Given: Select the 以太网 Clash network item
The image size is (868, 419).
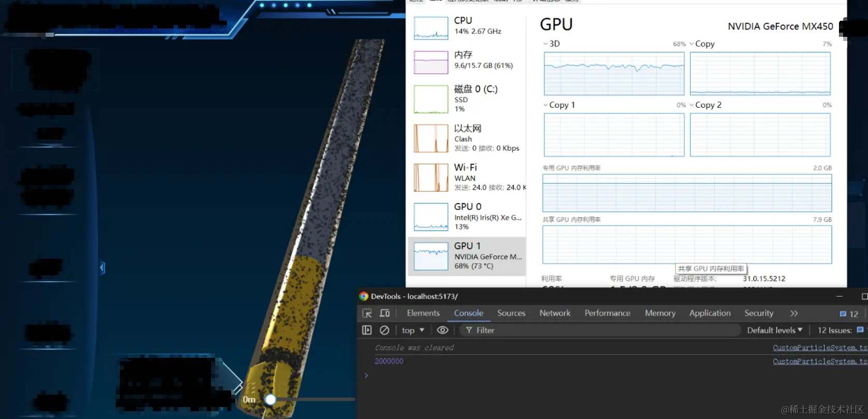Looking at the screenshot, I should tap(467, 138).
